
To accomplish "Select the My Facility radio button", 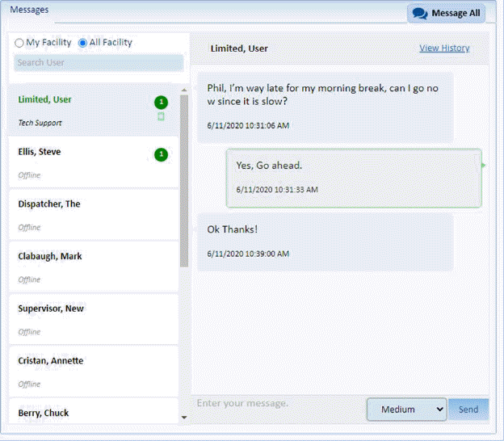I will (19, 43).
